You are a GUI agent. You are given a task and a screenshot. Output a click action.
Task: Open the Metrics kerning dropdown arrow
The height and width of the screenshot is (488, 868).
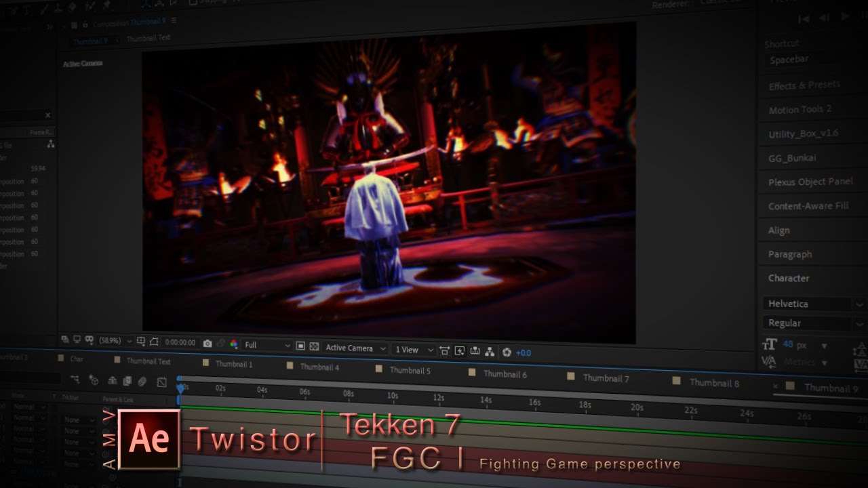[x=825, y=363]
